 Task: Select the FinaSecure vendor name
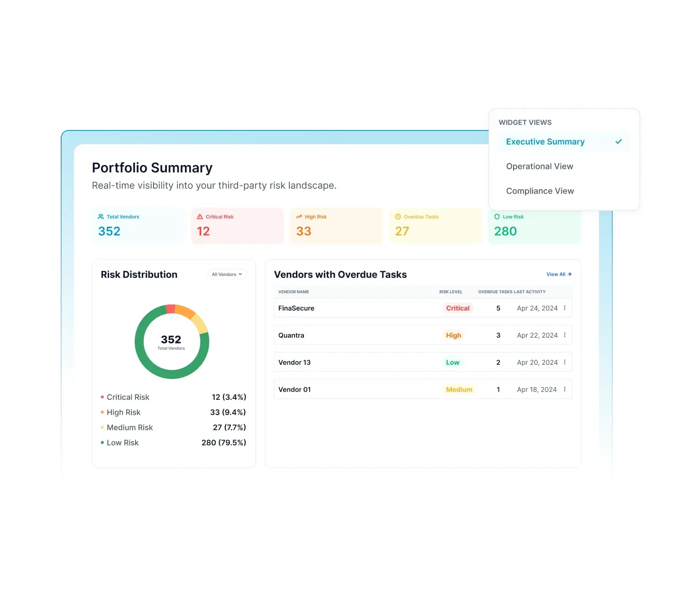(x=296, y=308)
